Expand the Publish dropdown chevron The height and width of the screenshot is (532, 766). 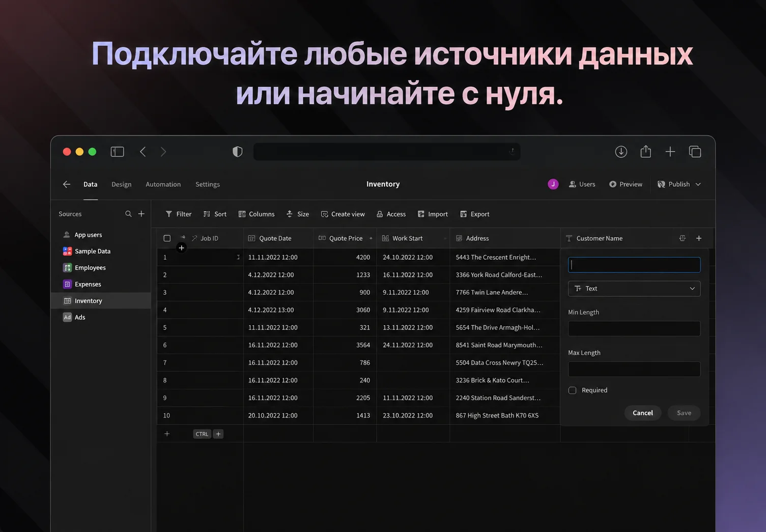(x=698, y=184)
